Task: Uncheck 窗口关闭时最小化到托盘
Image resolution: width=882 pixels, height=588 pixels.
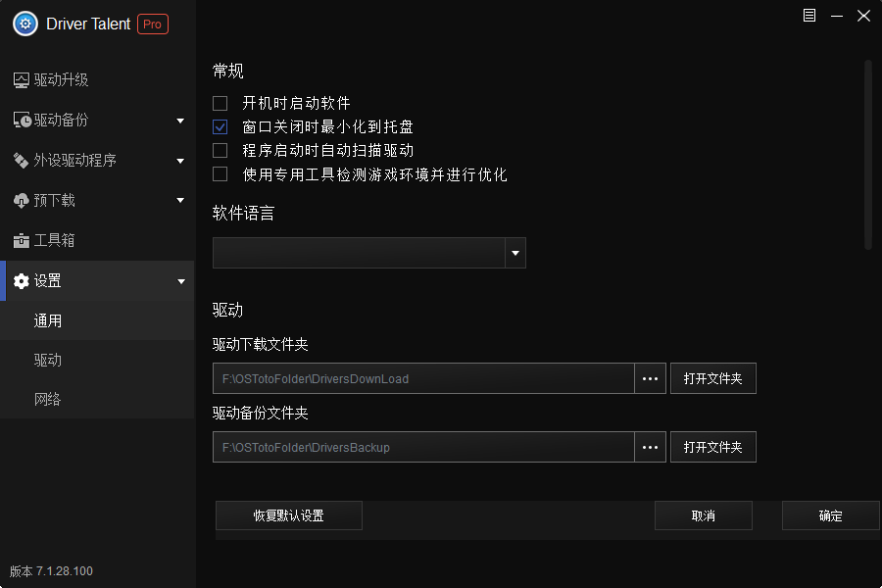Action: (220, 127)
